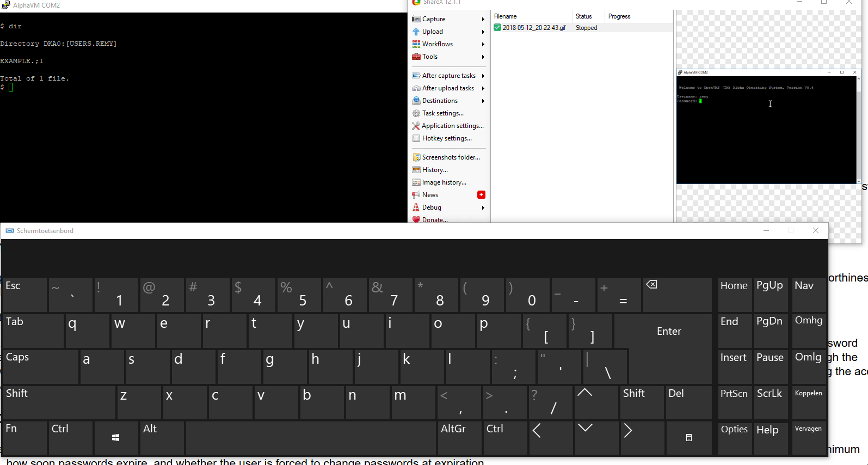
Task: Toggle the ScrLk key
Action: [x=770, y=402]
